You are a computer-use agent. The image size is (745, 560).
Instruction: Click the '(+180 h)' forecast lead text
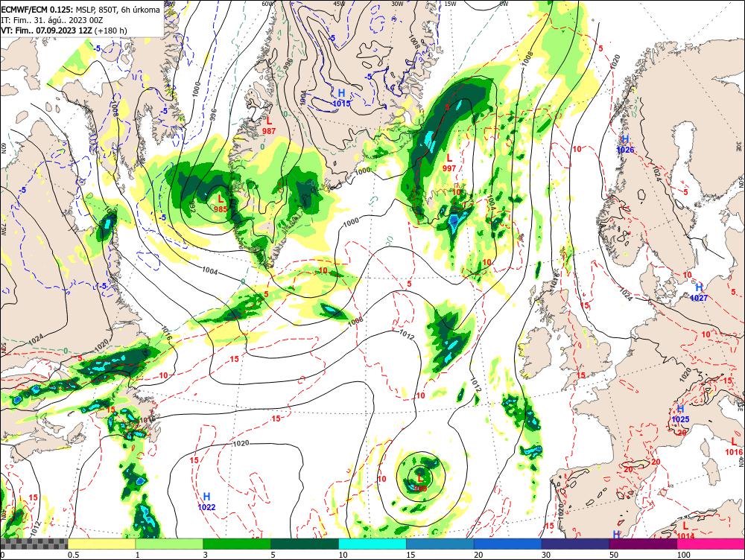click(x=111, y=31)
